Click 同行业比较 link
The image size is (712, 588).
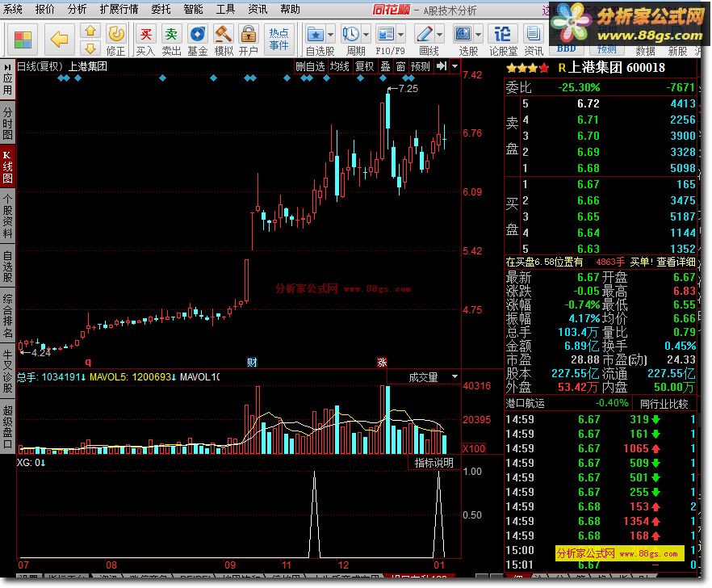tap(664, 404)
